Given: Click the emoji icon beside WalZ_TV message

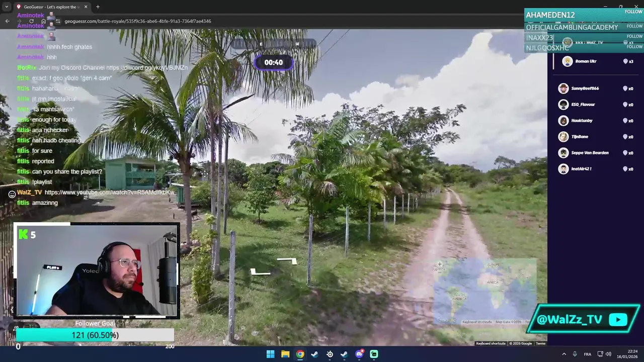Looking at the screenshot, I should tap(12, 194).
